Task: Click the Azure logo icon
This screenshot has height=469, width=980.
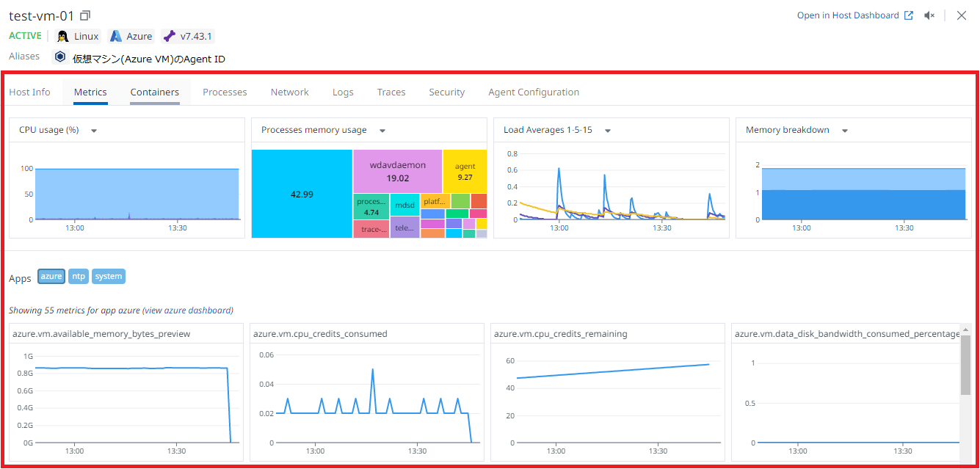Action: 115,36
